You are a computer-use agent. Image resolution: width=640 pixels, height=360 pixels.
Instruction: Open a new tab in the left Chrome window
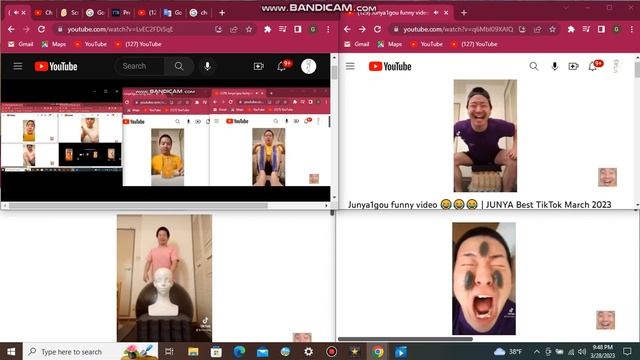222,13
